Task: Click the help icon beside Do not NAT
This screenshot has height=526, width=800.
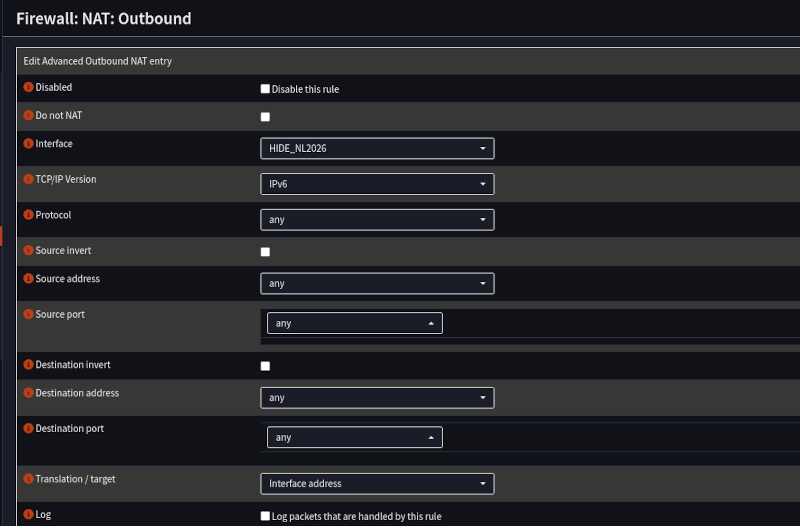Action: tap(28, 116)
